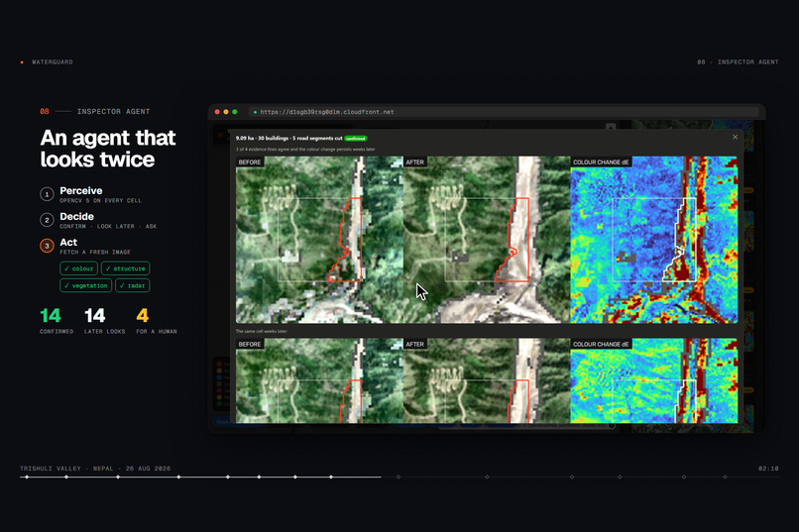This screenshot has height=532, width=799.
Task: Click the '3 of 4 evidence lines agree' subtitle
Action: point(305,150)
